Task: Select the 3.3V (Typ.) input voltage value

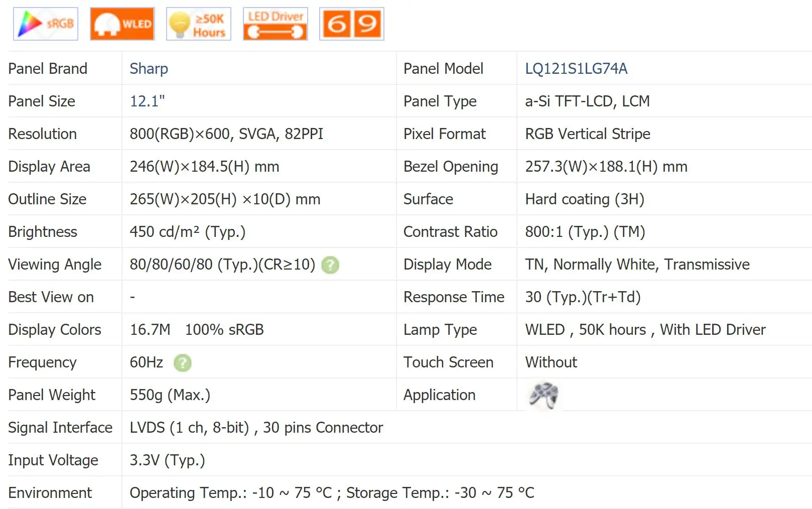Action: 167,460
